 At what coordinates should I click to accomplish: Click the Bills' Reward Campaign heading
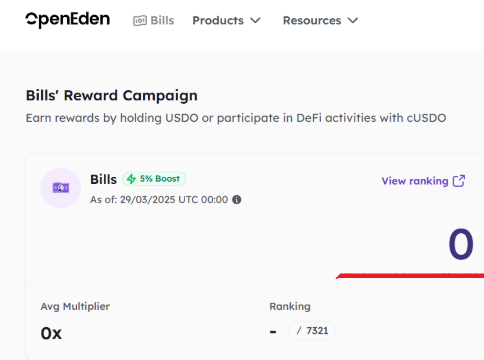(x=112, y=96)
